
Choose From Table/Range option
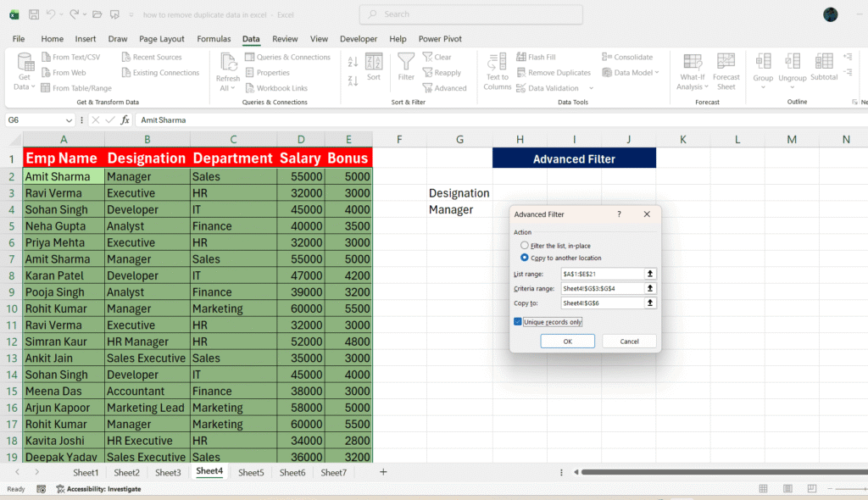click(x=76, y=88)
